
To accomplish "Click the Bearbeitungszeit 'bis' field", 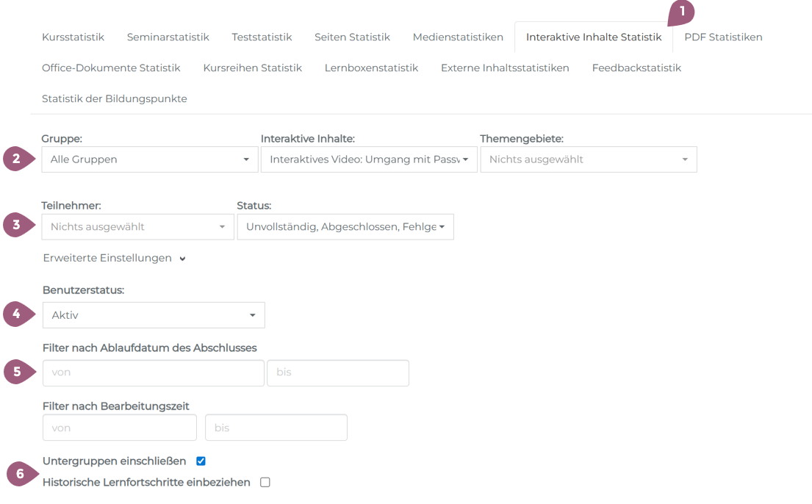I will click(276, 428).
